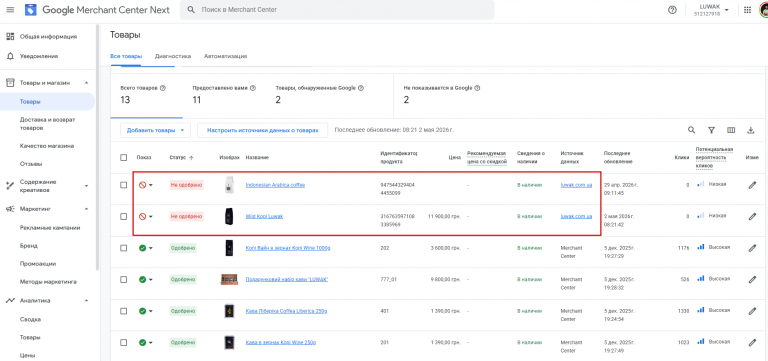This screenshot has width=768, height=361.
Task: Click the Wild Kopi Luwak product thumbnail
Action: [229, 217]
